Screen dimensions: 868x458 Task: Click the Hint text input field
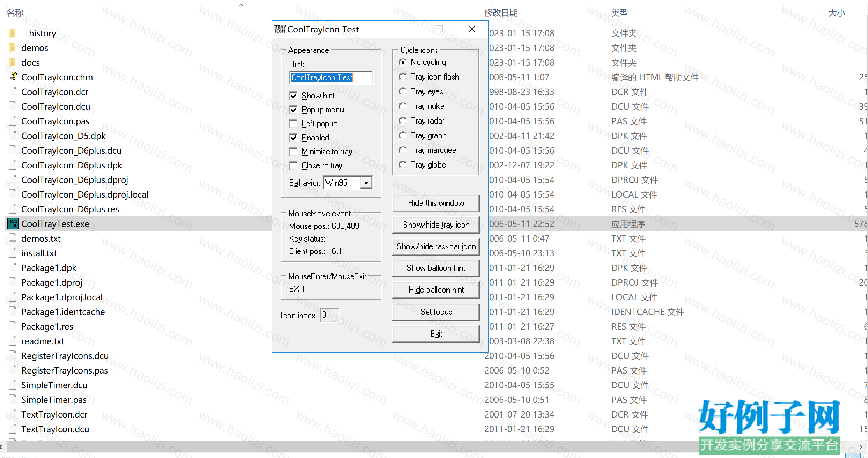(331, 77)
